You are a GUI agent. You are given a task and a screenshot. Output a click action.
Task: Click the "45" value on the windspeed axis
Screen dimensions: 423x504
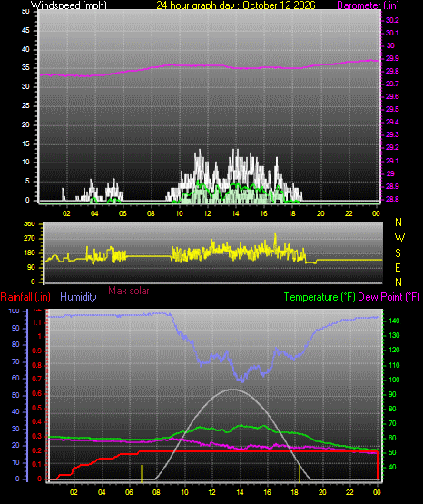pyautogui.click(x=25, y=31)
